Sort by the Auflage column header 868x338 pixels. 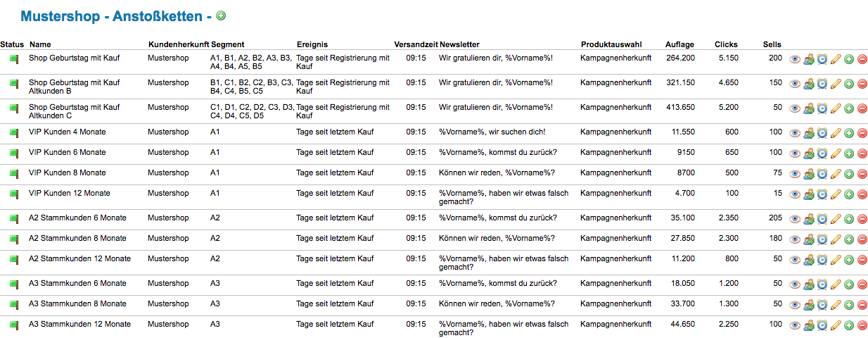tap(679, 44)
